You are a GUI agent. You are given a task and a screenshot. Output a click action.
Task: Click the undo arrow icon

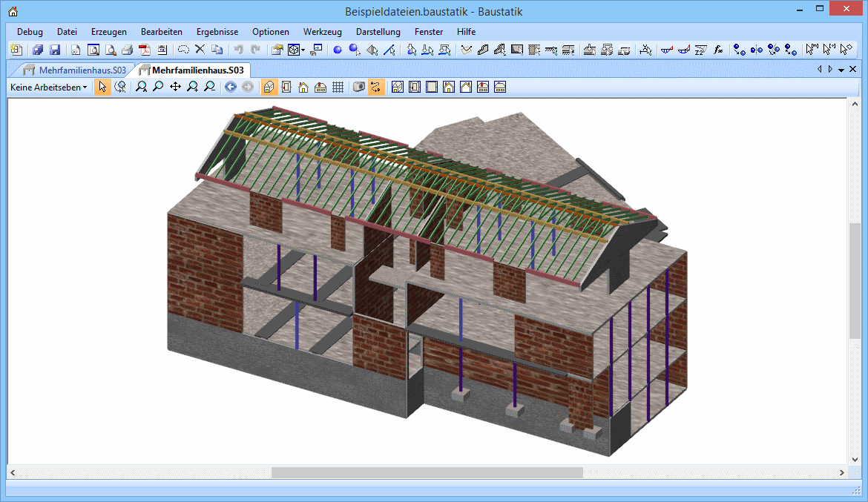(x=238, y=50)
